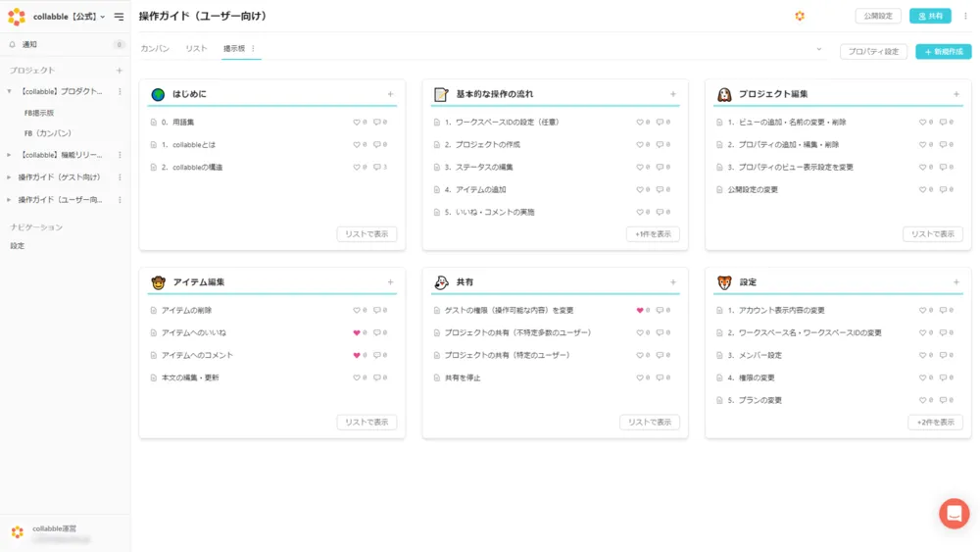The image size is (980, 552).
Task: Add an item to the プロジェクト編集 card
Action: (x=956, y=94)
